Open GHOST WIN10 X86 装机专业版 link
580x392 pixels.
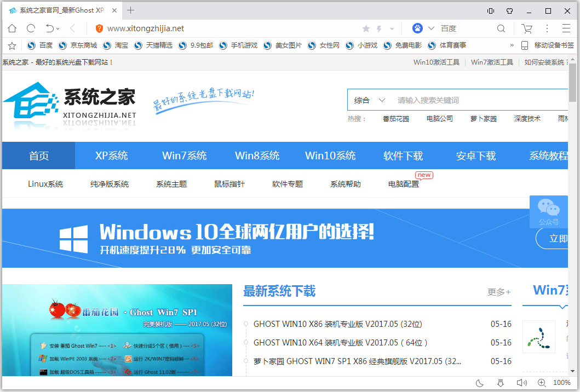pyautogui.click(x=337, y=324)
